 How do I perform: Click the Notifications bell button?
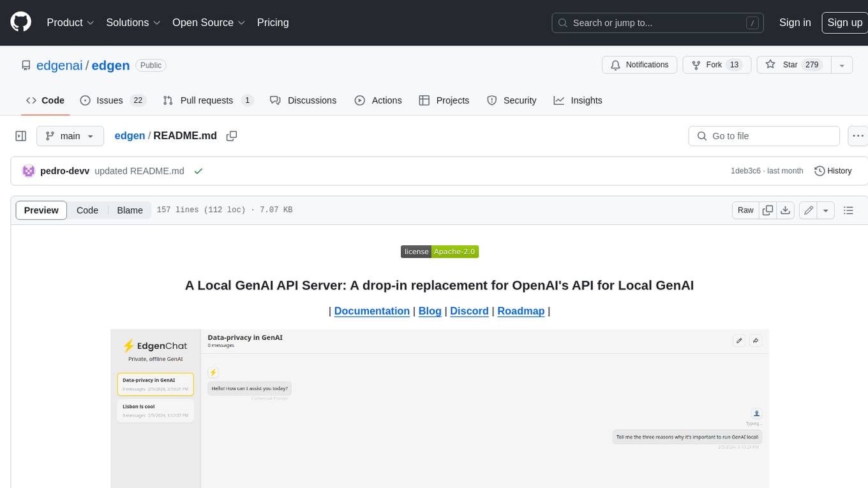(x=640, y=65)
